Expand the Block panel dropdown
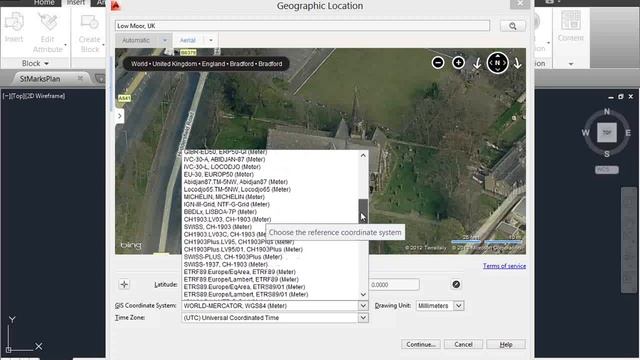The height and width of the screenshot is (360, 640). tap(35, 64)
